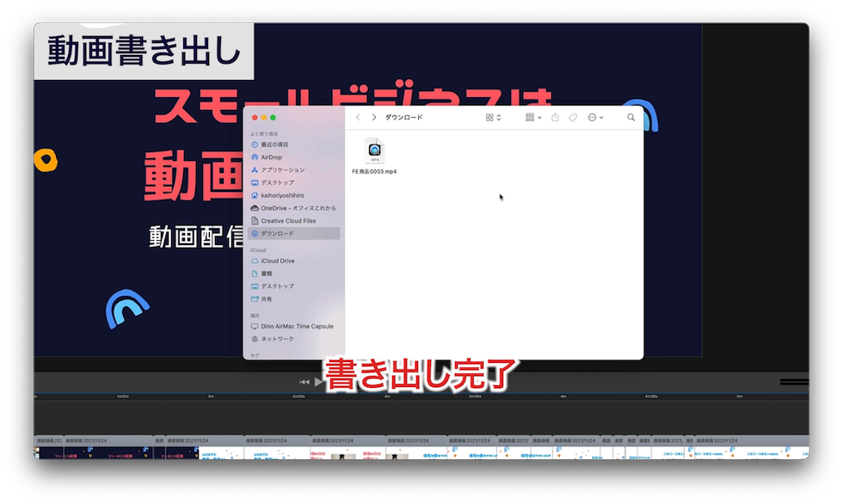Screen dimensions: 843x504
Task: Click the forward navigation arrow in Finder
Action: 374,117
